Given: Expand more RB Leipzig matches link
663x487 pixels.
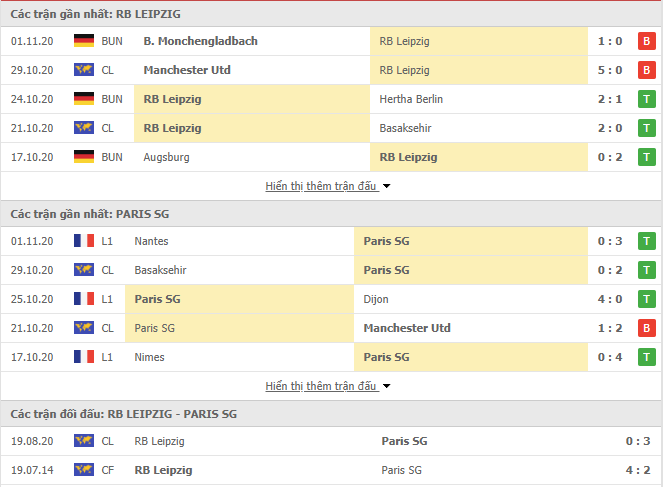Looking at the screenshot, I should point(321,186).
